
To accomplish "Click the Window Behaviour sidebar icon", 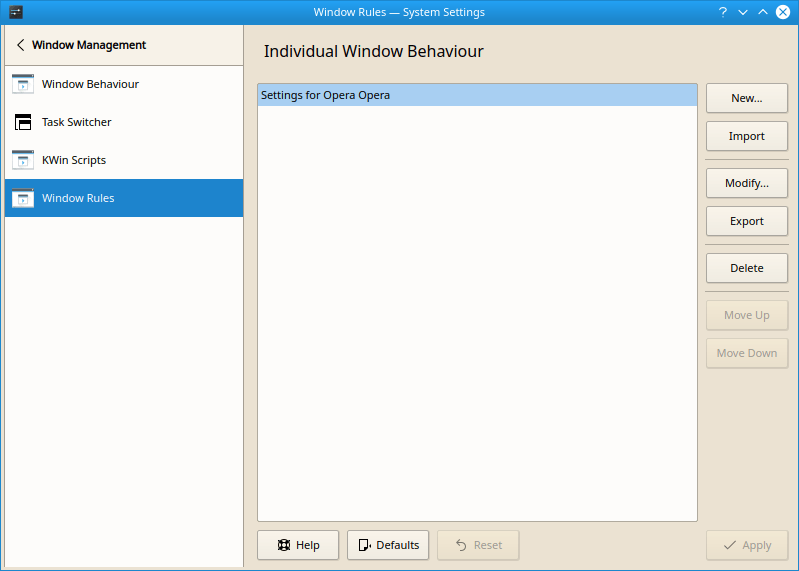I will 23,84.
